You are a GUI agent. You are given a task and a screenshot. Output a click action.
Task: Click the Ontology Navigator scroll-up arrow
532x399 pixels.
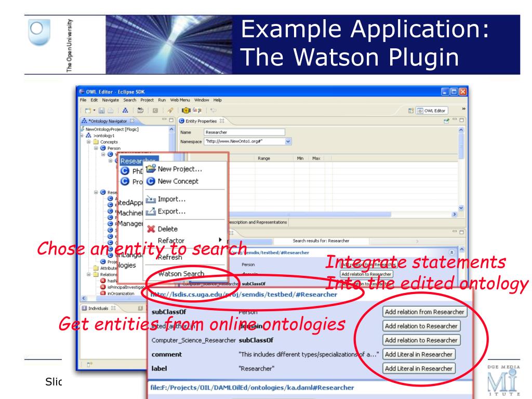point(171,129)
